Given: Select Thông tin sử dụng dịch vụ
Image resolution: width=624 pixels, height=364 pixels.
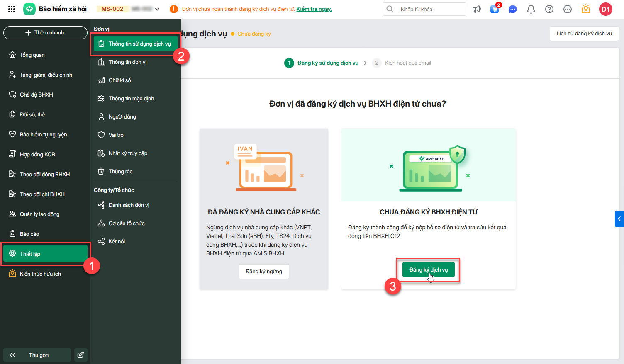Looking at the screenshot, I should [x=136, y=44].
